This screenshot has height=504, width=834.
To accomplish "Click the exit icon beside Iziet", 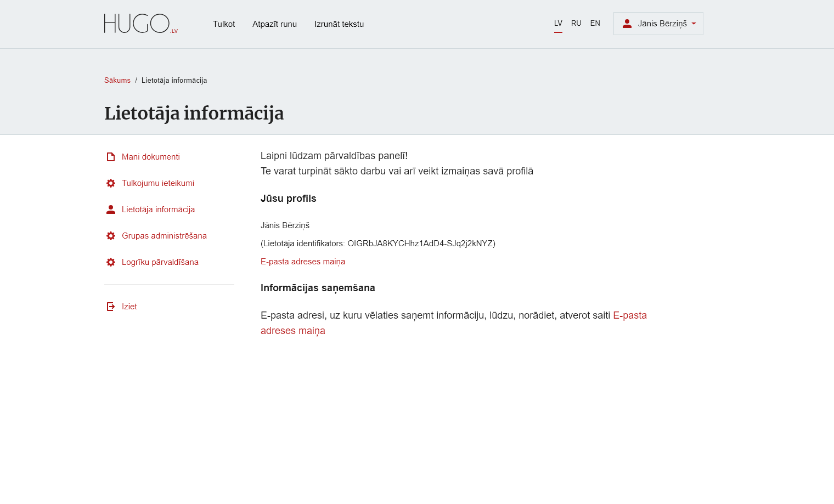I will coord(111,307).
